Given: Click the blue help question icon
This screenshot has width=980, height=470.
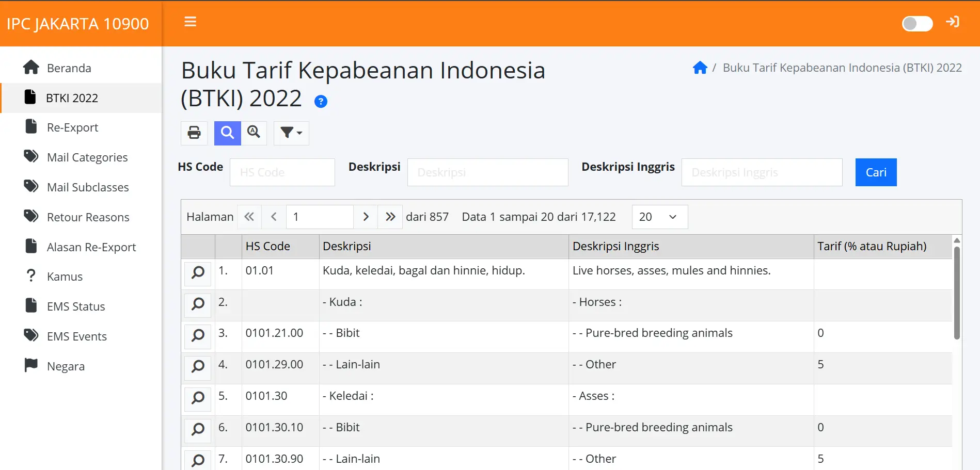Looking at the screenshot, I should point(321,102).
